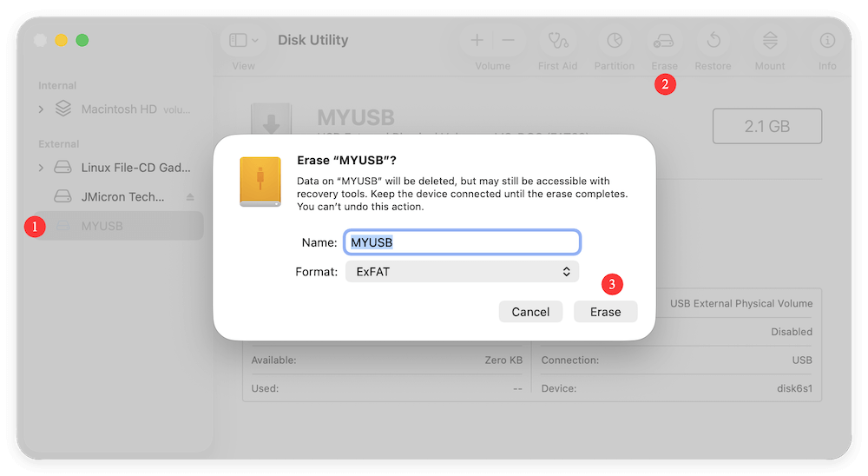Viewport: 868px width, 476px height.
Task: Click the orange USB drive icon in dialog
Action: [260, 182]
